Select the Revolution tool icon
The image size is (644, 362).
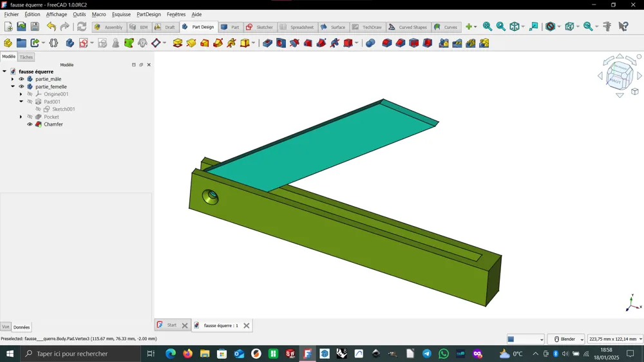click(x=191, y=43)
